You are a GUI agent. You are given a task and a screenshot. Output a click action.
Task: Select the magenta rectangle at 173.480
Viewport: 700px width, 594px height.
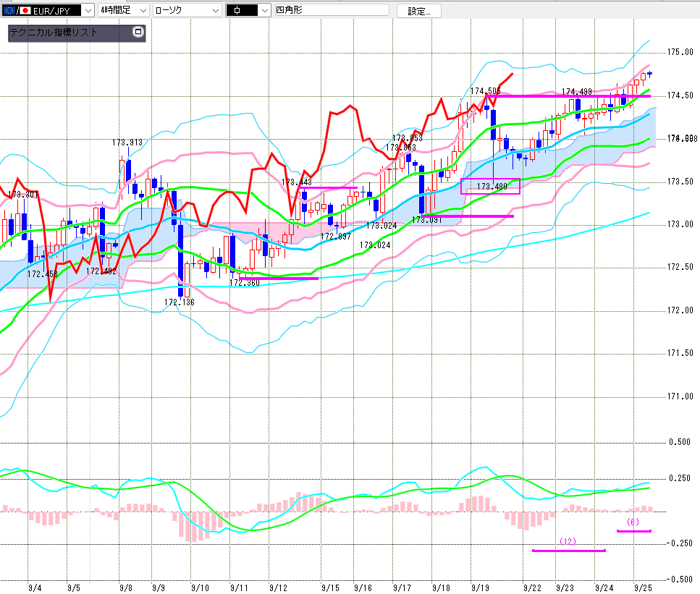pos(490,186)
